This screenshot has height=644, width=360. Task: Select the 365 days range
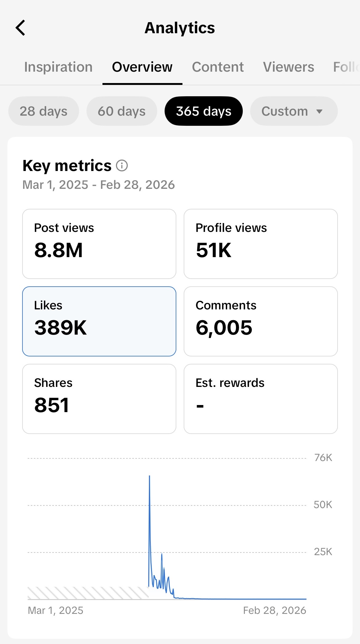point(204,111)
